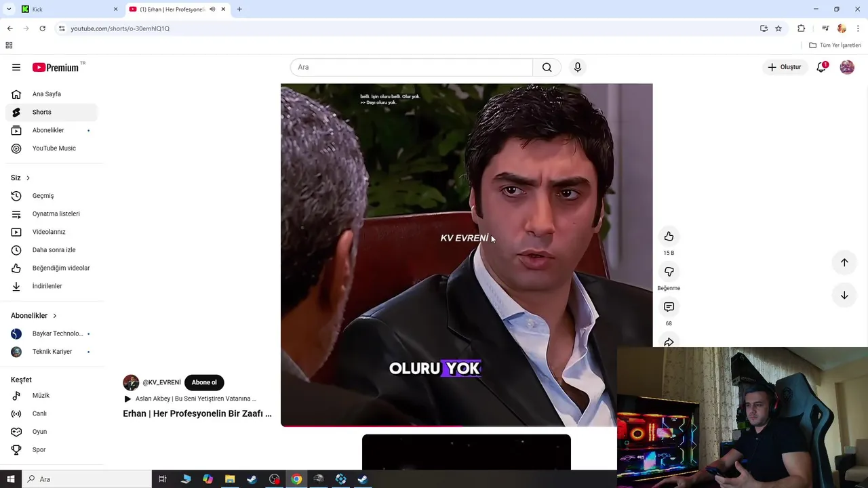Open Videolarınız page
This screenshot has height=488, width=868.
pyautogui.click(x=52, y=232)
